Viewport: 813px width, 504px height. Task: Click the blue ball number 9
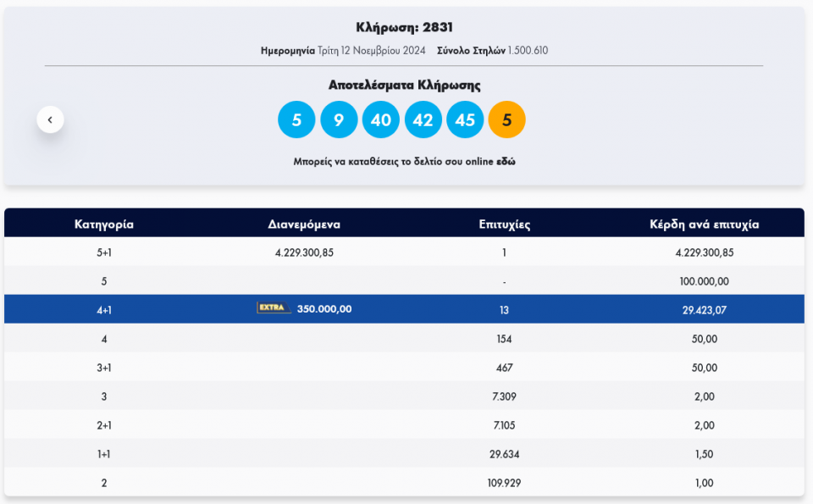[339, 120]
